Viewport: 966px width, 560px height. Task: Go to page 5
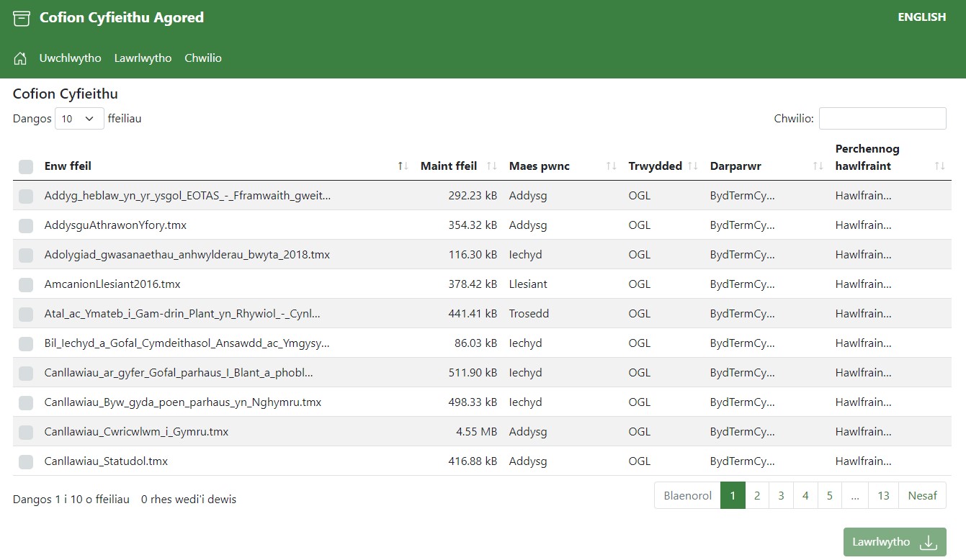(x=830, y=495)
